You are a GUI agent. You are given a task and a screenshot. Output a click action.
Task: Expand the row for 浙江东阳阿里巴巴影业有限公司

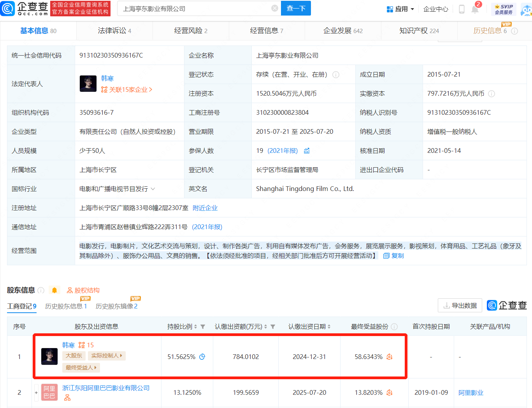(36, 392)
